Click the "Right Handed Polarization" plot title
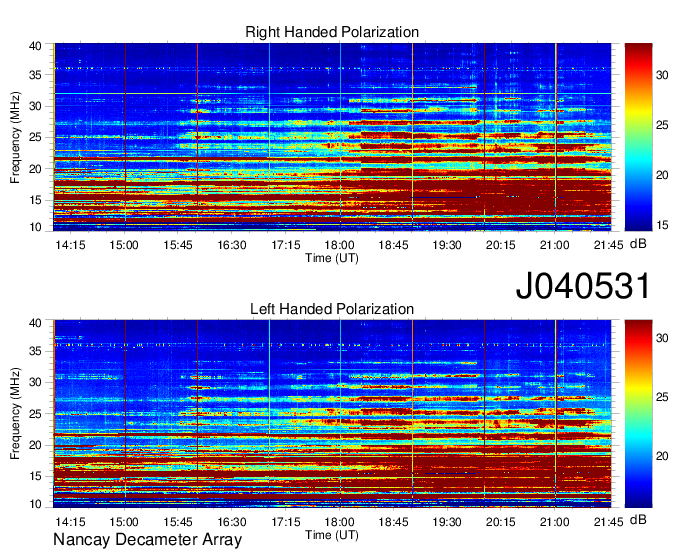 (332, 32)
